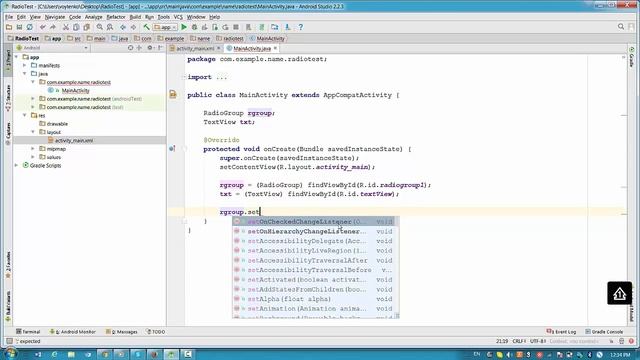This screenshot has width=640, height=360.
Task: Click the UTF-8 encoding status entry
Action: click(x=538, y=341)
